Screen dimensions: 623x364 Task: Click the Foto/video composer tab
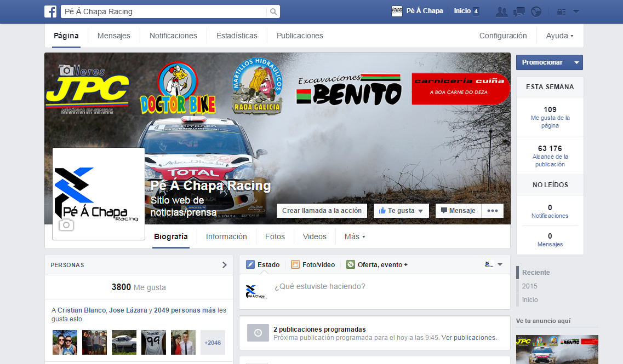[313, 264]
